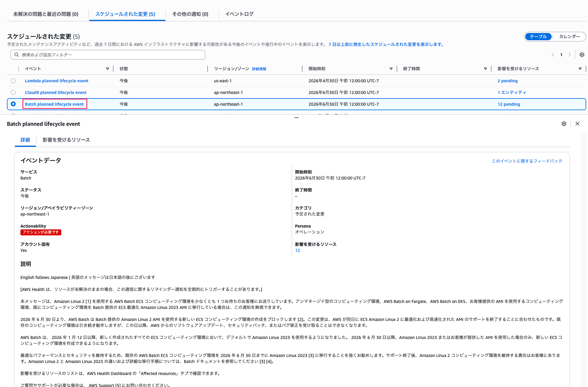Viewport: 588px width, 387px height.
Task: Open the settings gear above the table
Action: pyautogui.click(x=582, y=55)
